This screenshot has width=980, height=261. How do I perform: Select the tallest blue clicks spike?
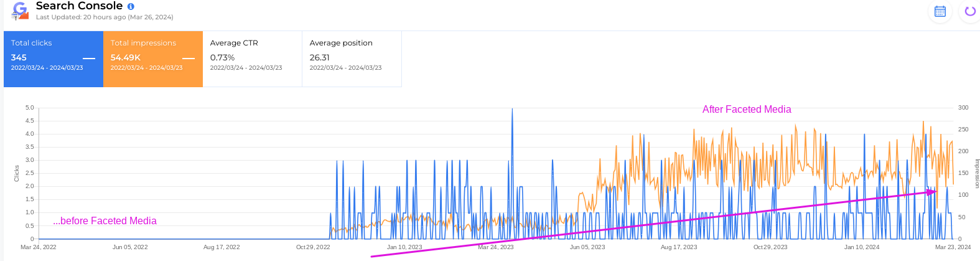[512, 111]
